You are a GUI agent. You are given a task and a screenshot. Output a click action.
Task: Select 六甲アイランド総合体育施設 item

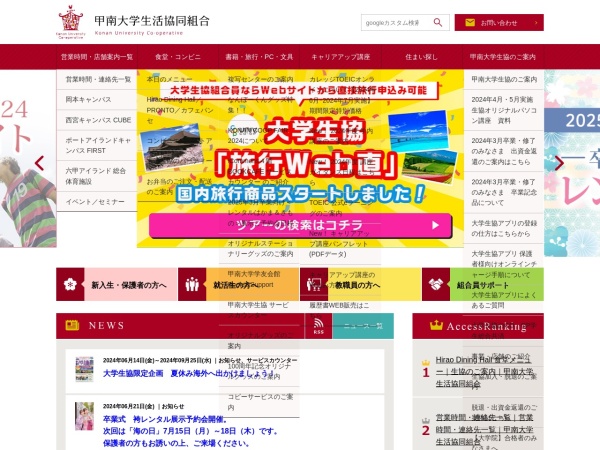pos(97,176)
